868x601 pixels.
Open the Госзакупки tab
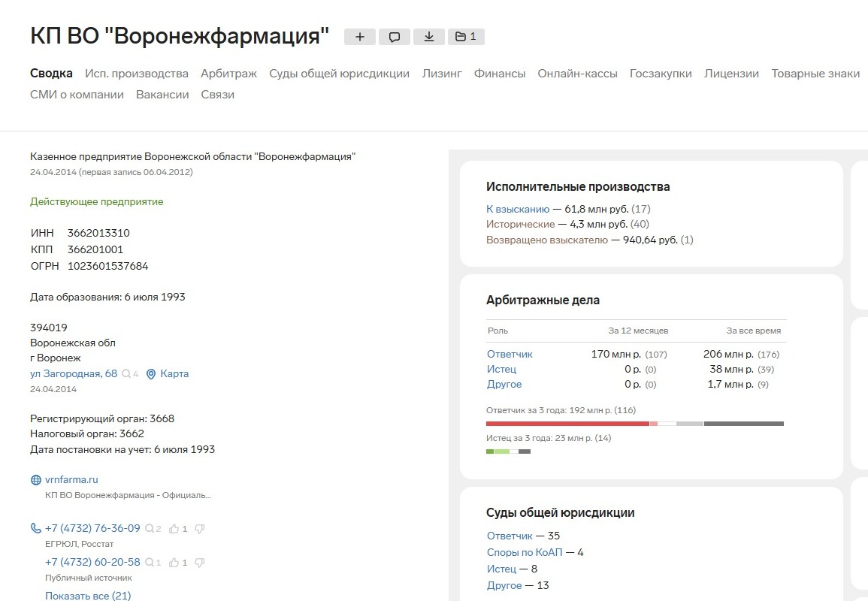click(x=661, y=74)
